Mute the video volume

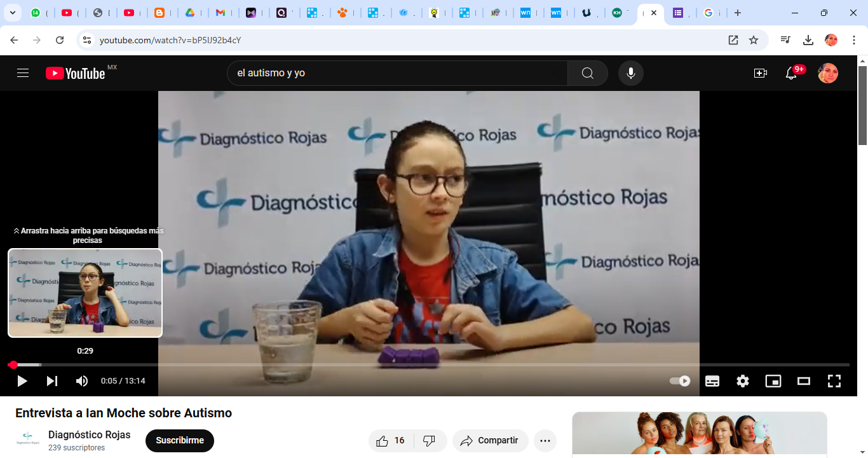coord(82,381)
